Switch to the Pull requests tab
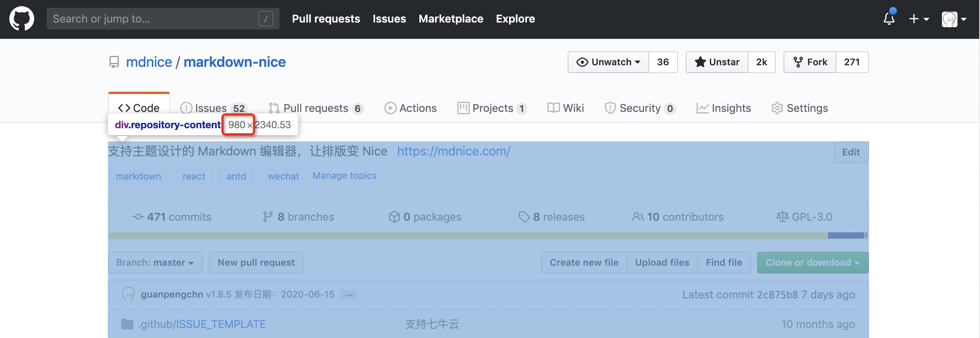Image resolution: width=980 pixels, height=338 pixels. tap(316, 108)
